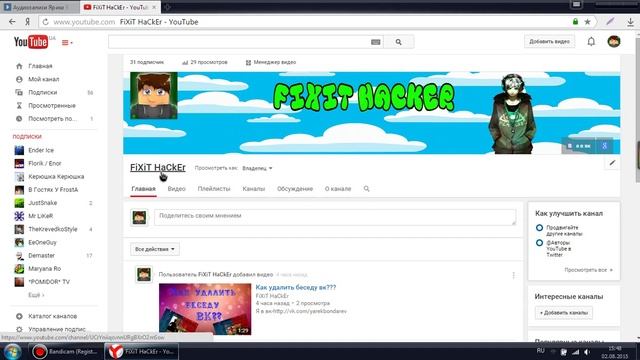Switch to the 'О канале' tab
The width and height of the screenshot is (640, 360).
[x=338, y=189]
